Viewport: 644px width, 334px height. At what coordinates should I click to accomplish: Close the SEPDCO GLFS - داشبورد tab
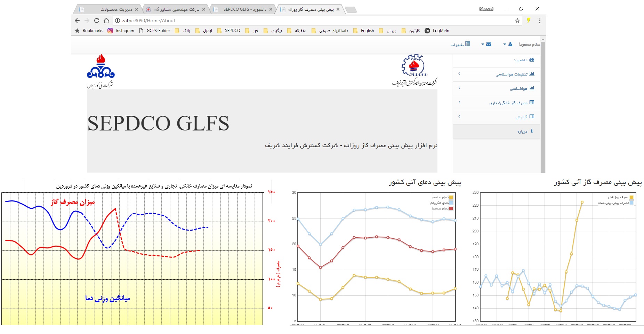pyautogui.click(x=271, y=9)
